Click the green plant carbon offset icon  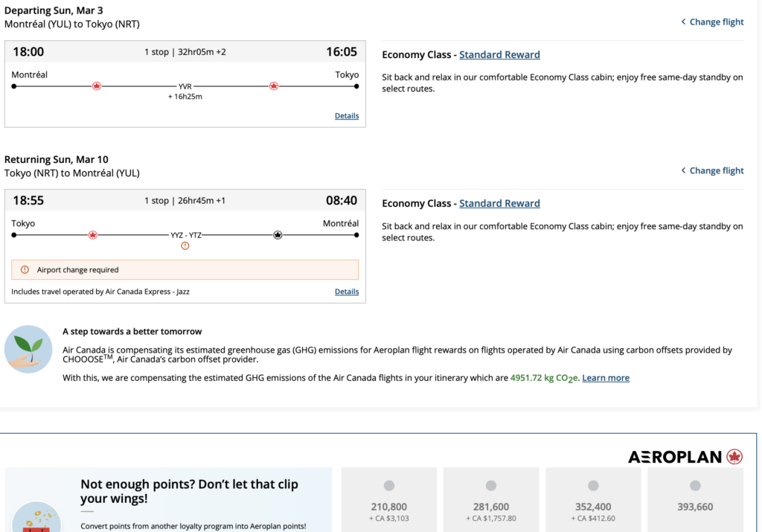coord(28,349)
